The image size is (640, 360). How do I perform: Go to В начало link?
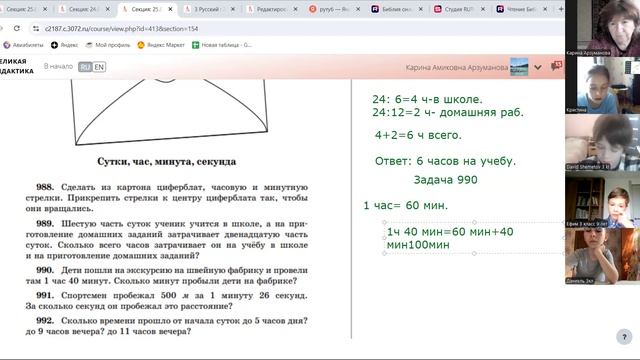point(58,66)
